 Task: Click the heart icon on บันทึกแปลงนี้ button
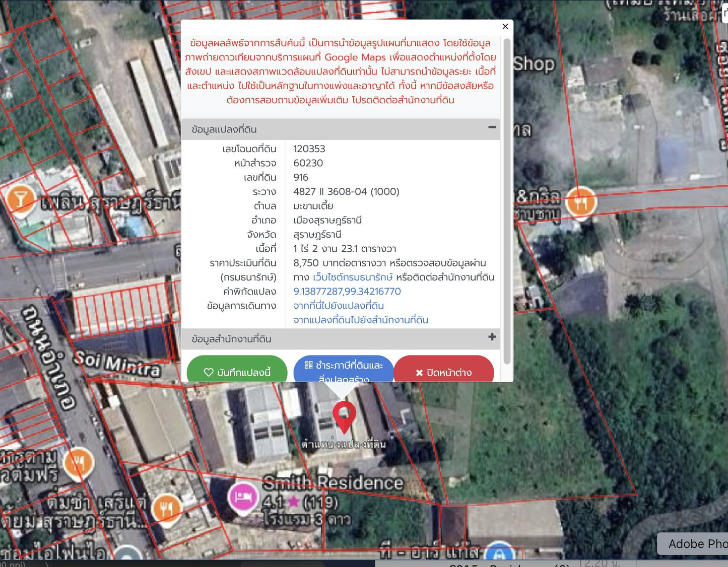210,372
